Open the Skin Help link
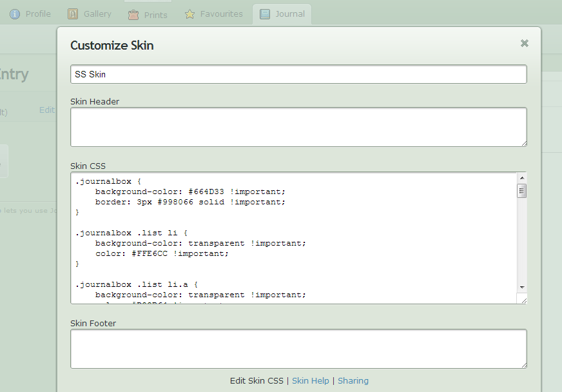 [x=311, y=381]
